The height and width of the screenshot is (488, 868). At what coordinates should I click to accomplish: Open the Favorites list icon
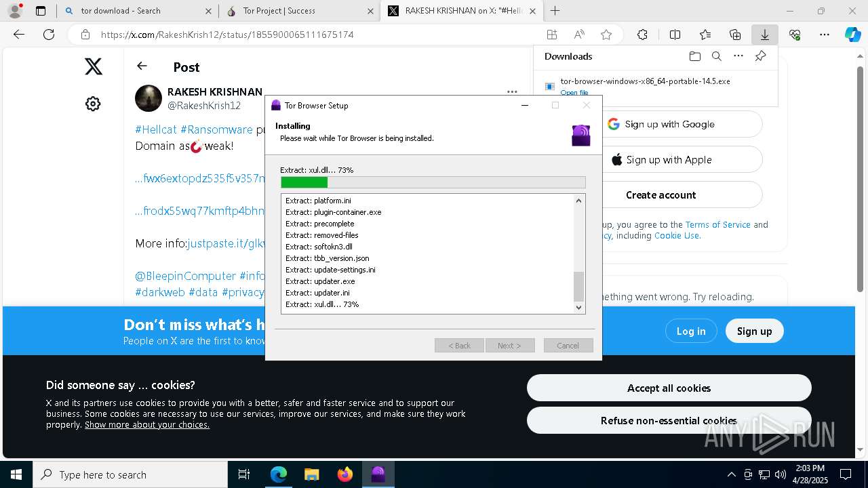coord(705,35)
